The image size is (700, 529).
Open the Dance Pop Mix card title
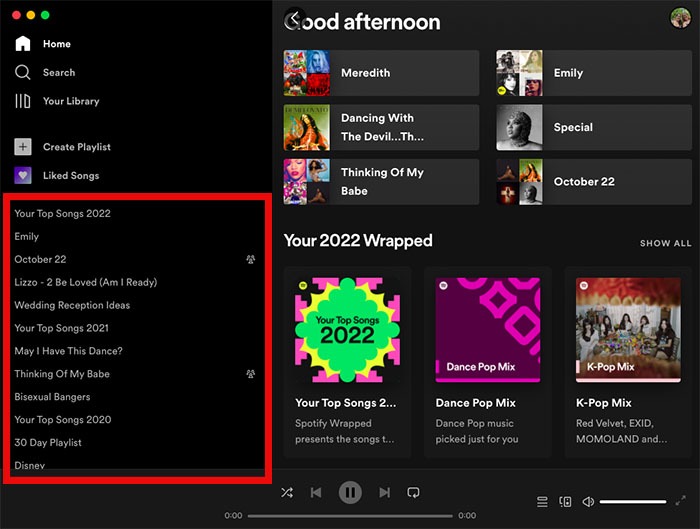pyautogui.click(x=475, y=403)
